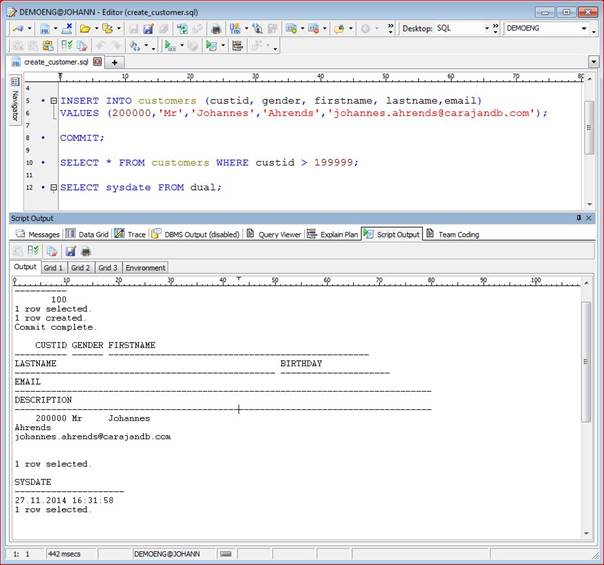
Task: Click the open file folder icon
Action: pyautogui.click(x=84, y=29)
